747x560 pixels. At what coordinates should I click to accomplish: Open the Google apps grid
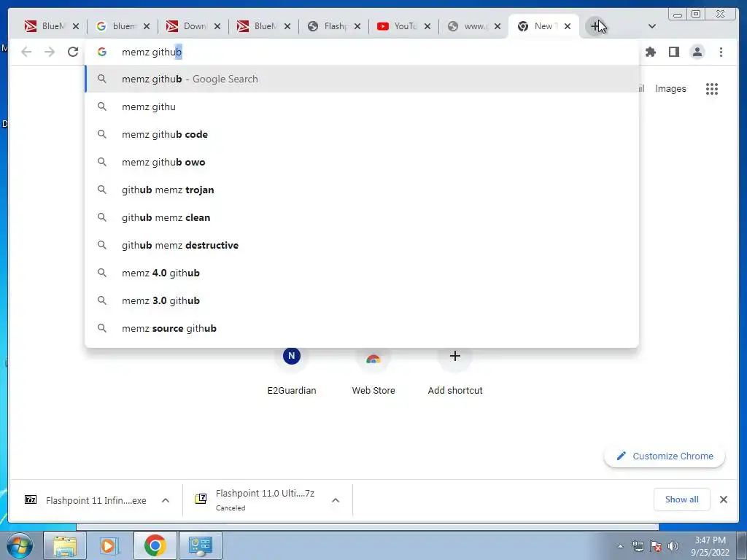pos(712,89)
